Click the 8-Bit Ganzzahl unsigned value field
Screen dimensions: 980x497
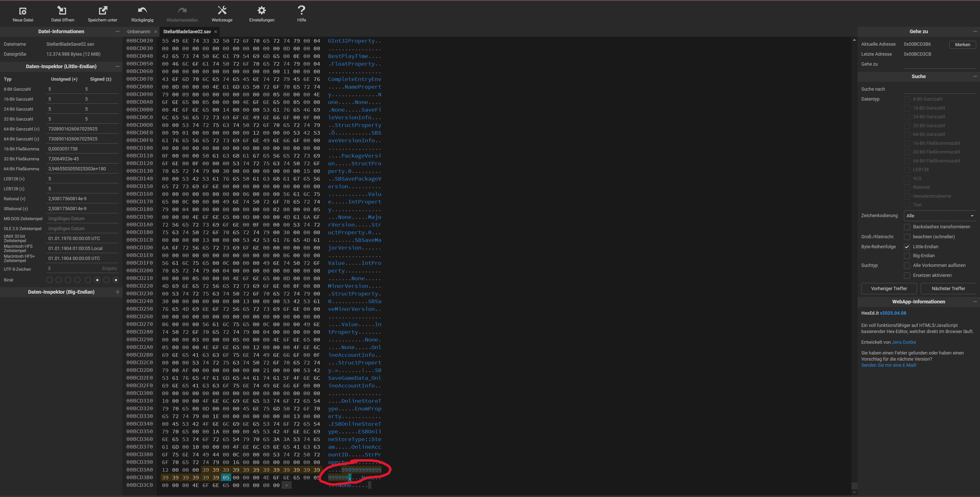[x=64, y=89]
